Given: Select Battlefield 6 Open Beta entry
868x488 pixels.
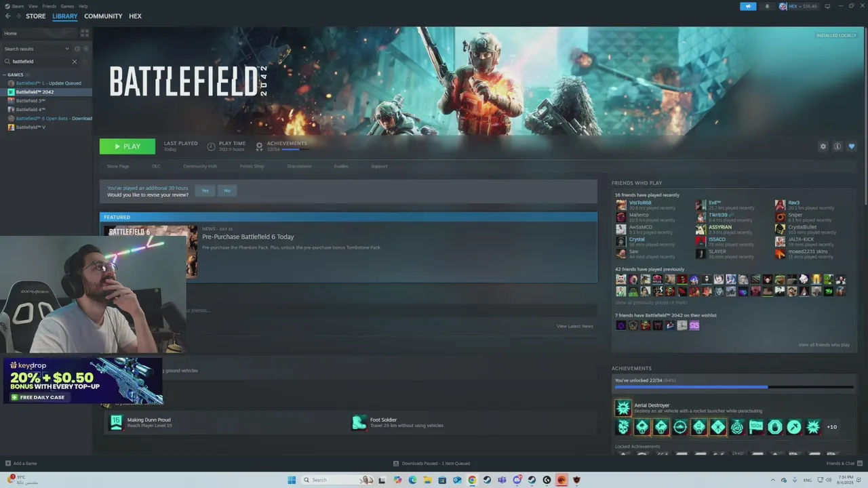Looking at the screenshot, I should coord(46,119).
